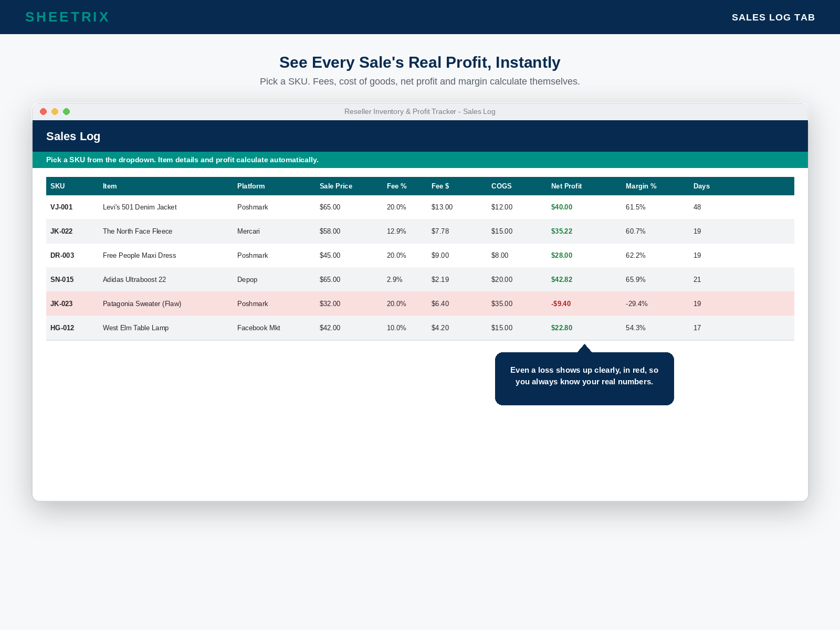The image size is (840, 630).
Task: Click the 61.5% margin cell
Action: click(636, 207)
